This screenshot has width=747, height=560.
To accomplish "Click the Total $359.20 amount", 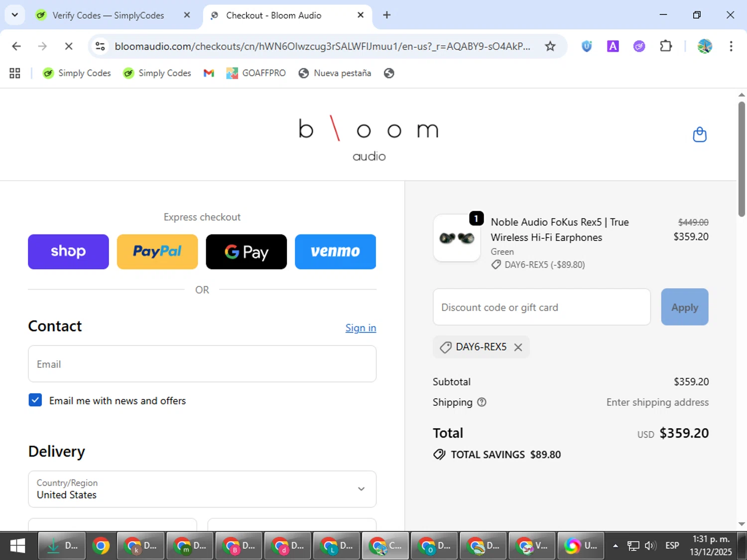I will [684, 433].
